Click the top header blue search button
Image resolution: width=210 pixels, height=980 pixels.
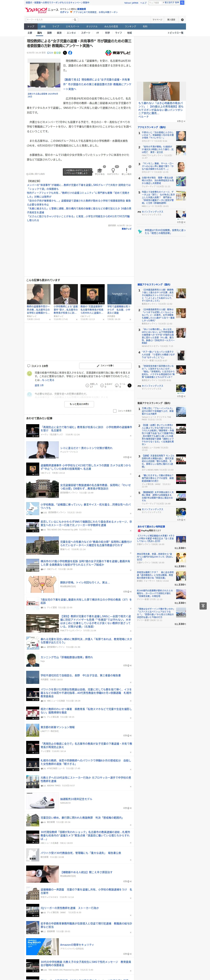point(182,3)
